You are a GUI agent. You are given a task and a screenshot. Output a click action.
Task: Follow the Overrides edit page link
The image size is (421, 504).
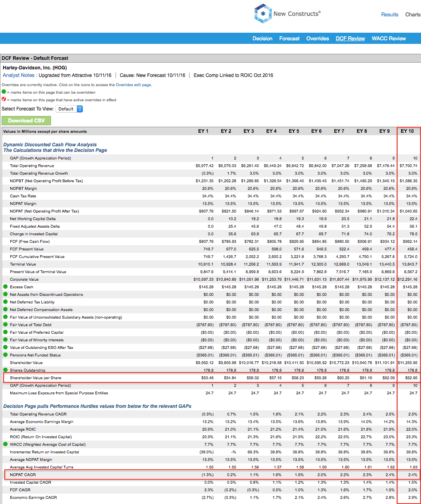133,85
